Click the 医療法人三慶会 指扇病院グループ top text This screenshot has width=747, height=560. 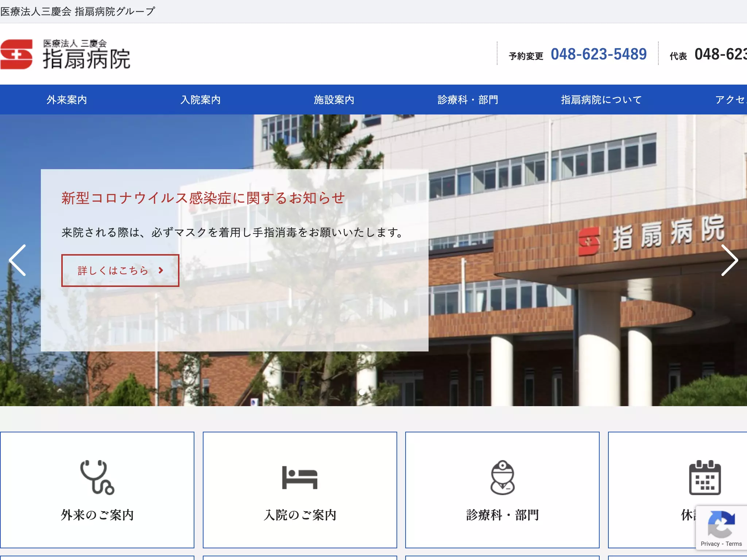(78, 11)
